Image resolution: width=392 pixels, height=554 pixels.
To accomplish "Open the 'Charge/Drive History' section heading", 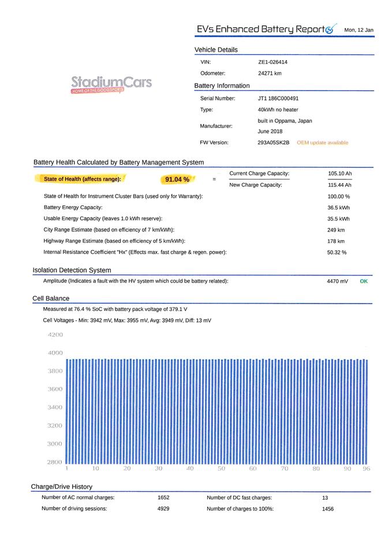I will [x=61, y=486].
